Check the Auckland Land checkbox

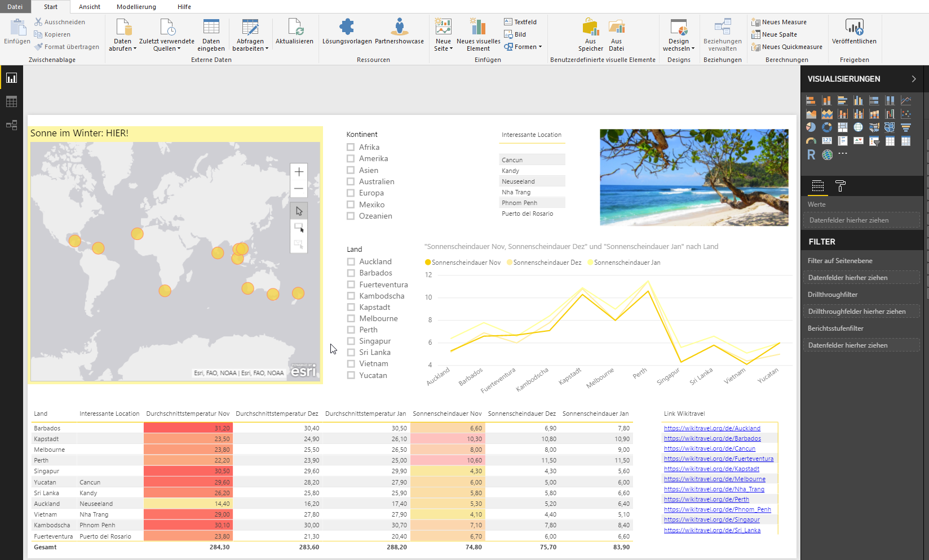click(351, 261)
